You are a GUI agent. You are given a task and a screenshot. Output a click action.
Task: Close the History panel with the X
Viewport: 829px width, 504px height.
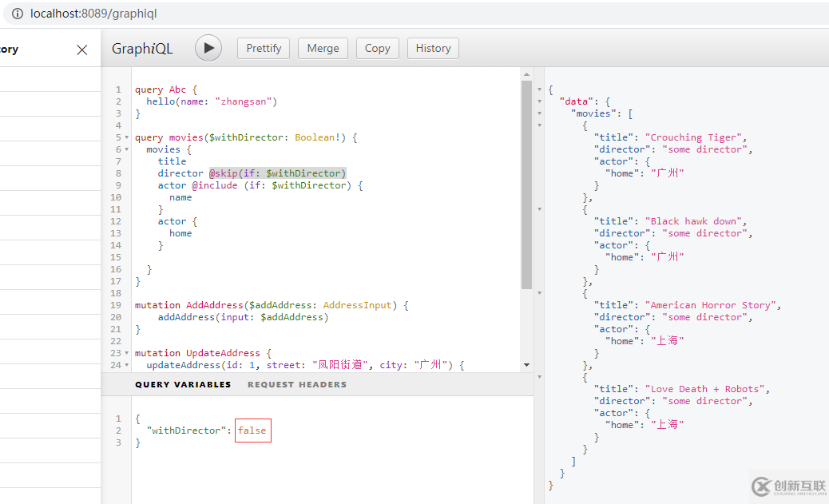81,50
